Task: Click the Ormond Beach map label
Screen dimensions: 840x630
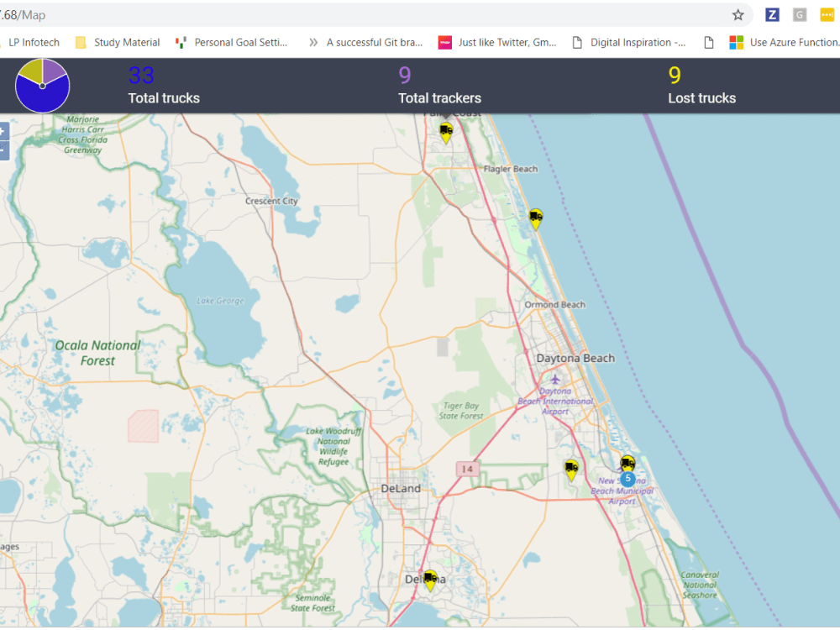Action: (x=555, y=304)
